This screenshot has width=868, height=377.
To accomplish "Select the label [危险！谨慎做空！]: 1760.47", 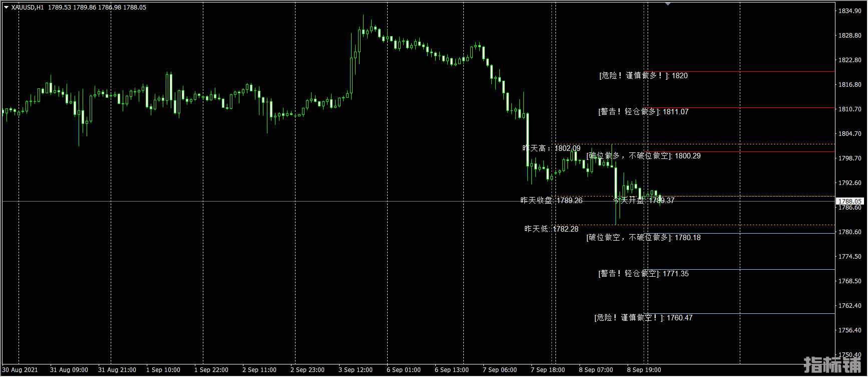I will coord(643,318).
